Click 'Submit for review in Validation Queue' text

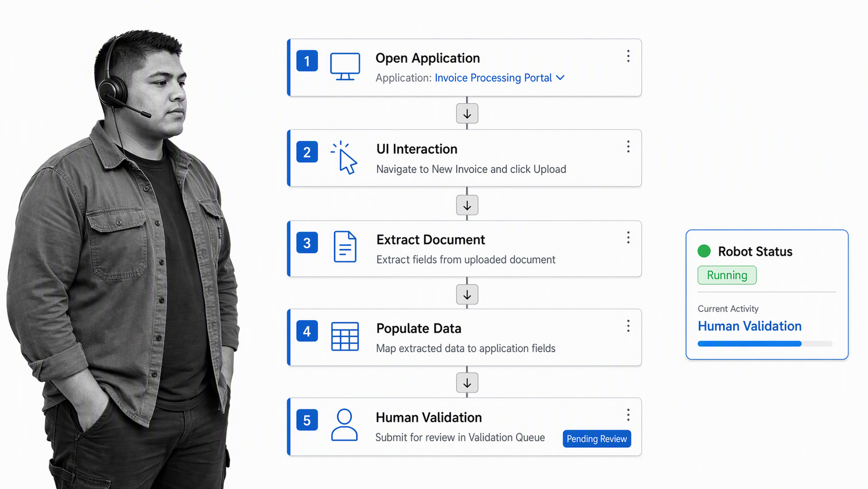pyautogui.click(x=460, y=437)
